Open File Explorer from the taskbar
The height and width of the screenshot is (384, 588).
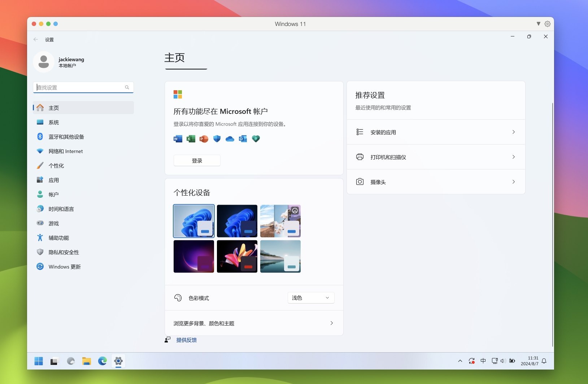[86, 361]
